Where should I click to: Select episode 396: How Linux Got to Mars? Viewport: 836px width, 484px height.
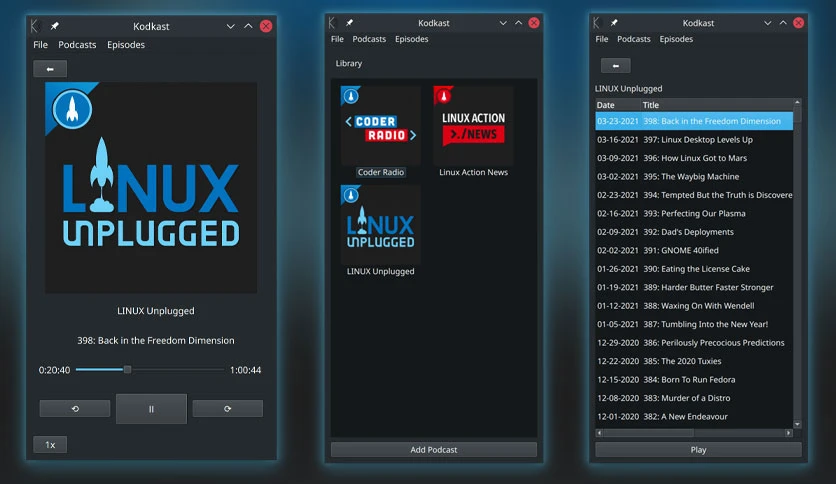coord(694,158)
